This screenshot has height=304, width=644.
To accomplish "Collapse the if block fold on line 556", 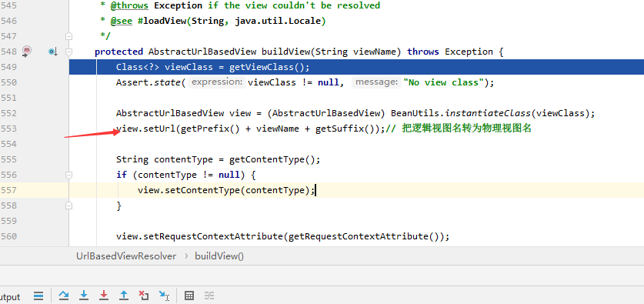I will pos(69,175).
